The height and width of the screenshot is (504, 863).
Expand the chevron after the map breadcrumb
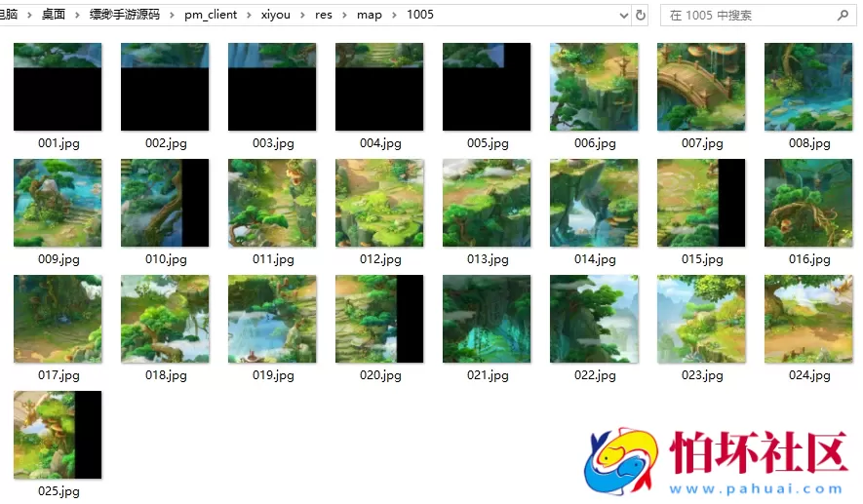395,16
